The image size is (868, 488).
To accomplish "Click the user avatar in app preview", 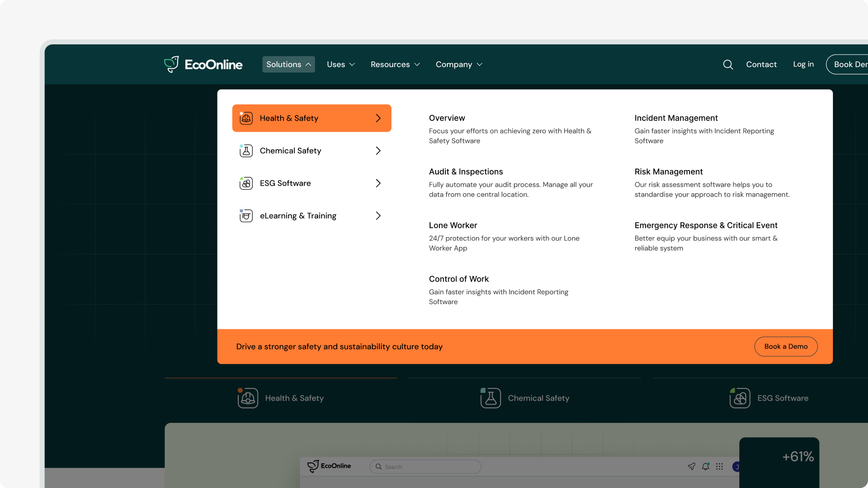I will 736,467.
